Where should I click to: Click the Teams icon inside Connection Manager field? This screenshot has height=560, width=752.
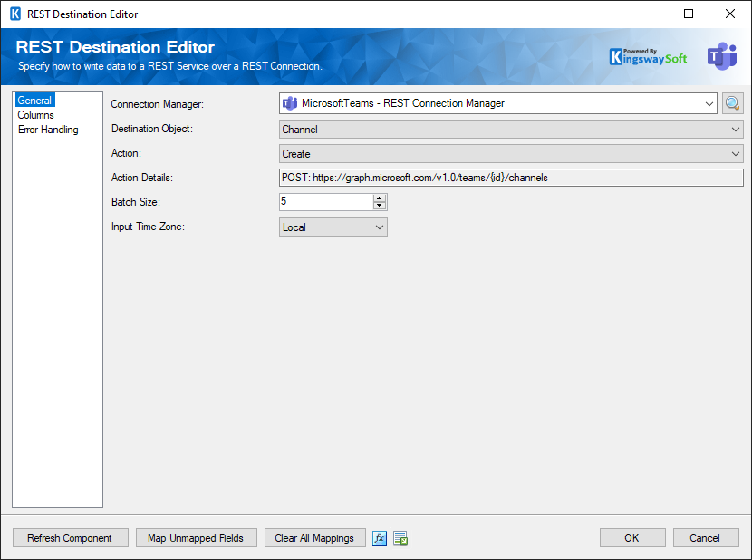point(290,103)
